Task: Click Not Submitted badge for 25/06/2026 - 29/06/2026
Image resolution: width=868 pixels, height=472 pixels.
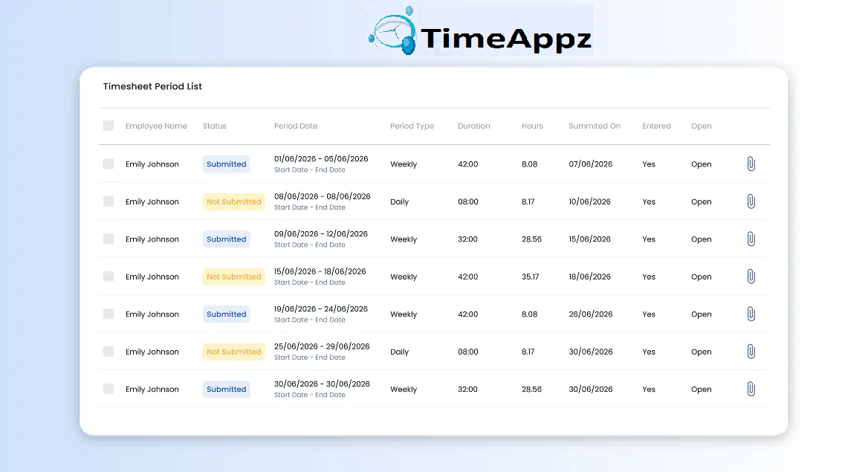Action: pos(233,352)
